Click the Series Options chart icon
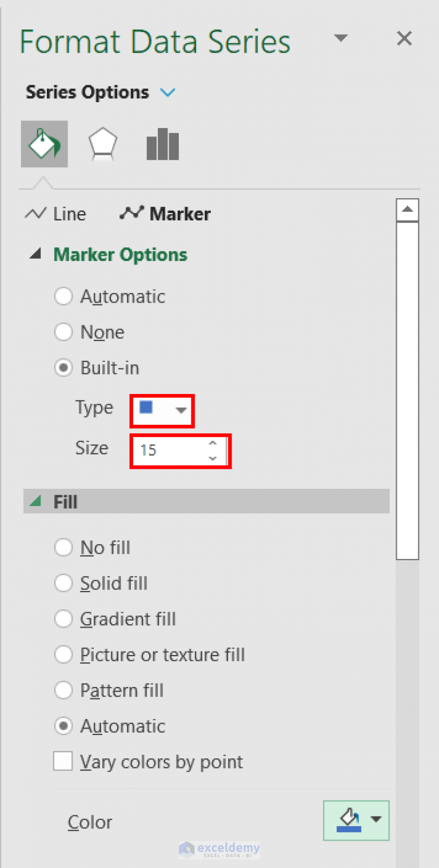This screenshot has height=868, width=439. point(162,143)
